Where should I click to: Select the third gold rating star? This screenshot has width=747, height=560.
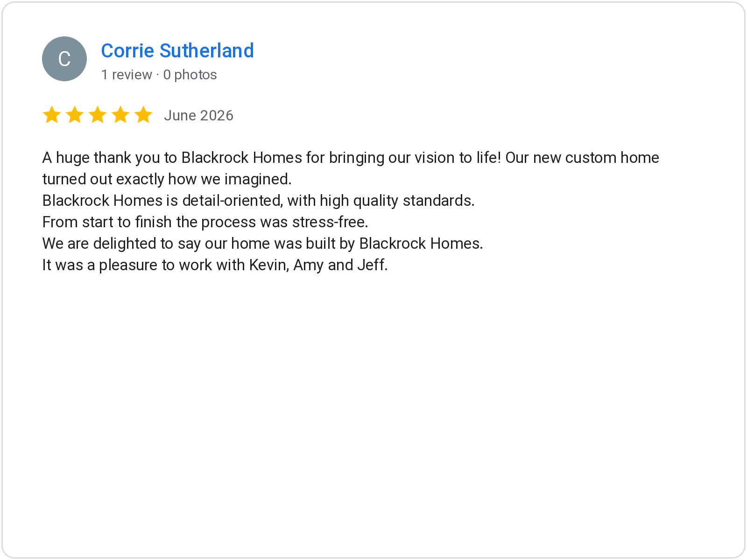[98, 115]
